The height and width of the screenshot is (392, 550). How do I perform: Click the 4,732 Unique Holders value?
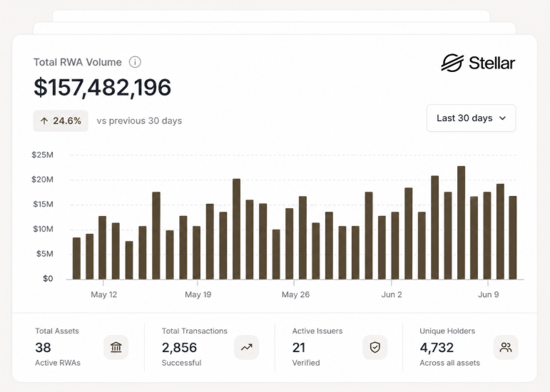click(x=437, y=348)
